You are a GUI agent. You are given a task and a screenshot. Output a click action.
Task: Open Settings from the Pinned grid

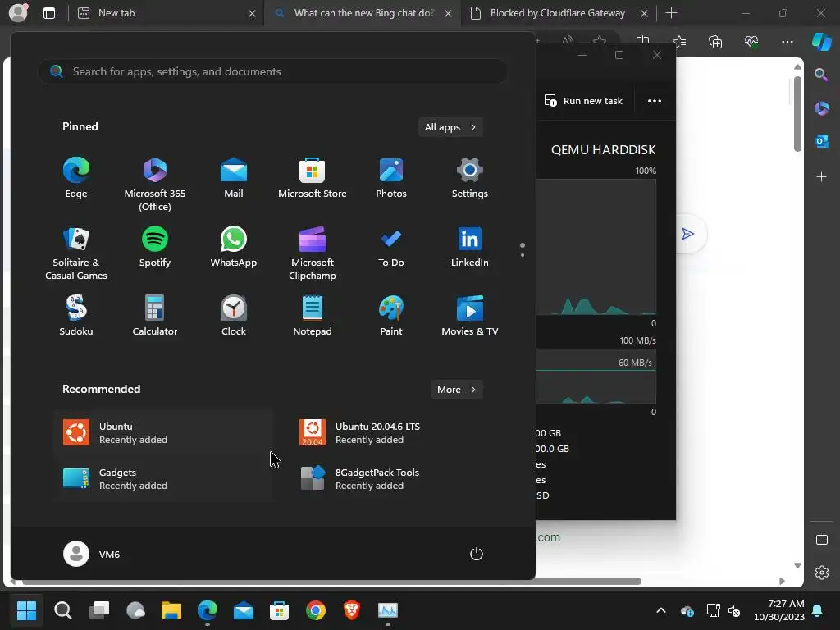(470, 178)
